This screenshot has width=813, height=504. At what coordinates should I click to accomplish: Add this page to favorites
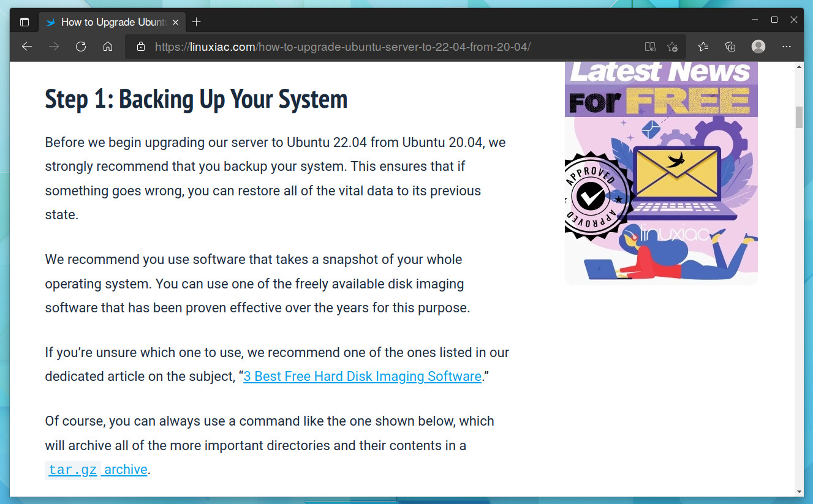[x=672, y=47]
